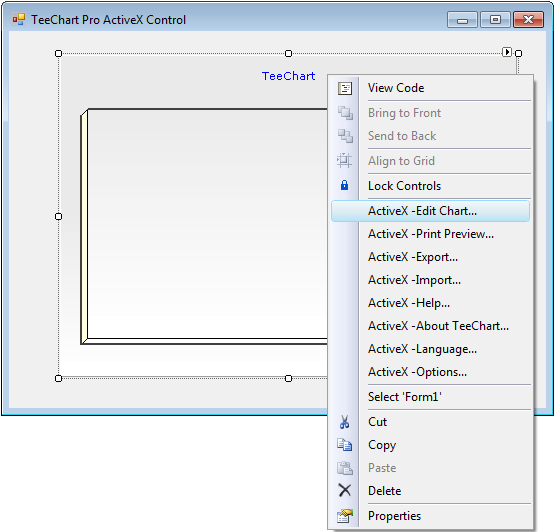Image resolution: width=554 pixels, height=532 pixels.
Task: Click the Lock Controls padlock icon
Action: (344, 185)
